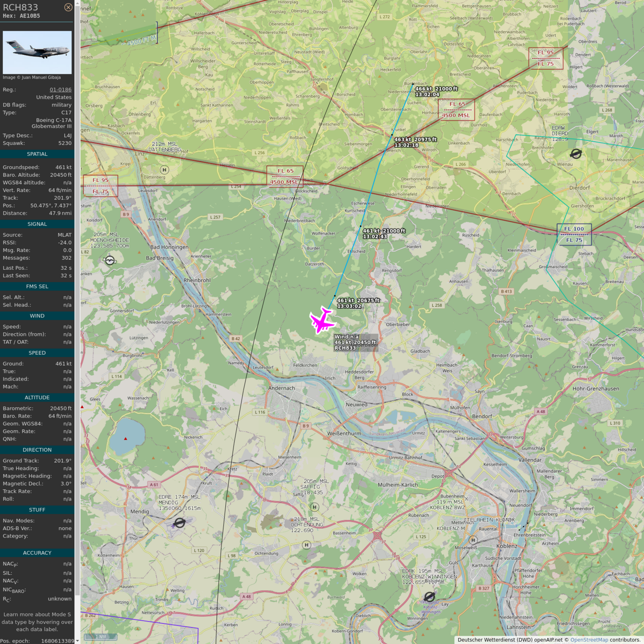Open the C-17 aircraft photo thumbnail
644x644 pixels.
coord(37,52)
